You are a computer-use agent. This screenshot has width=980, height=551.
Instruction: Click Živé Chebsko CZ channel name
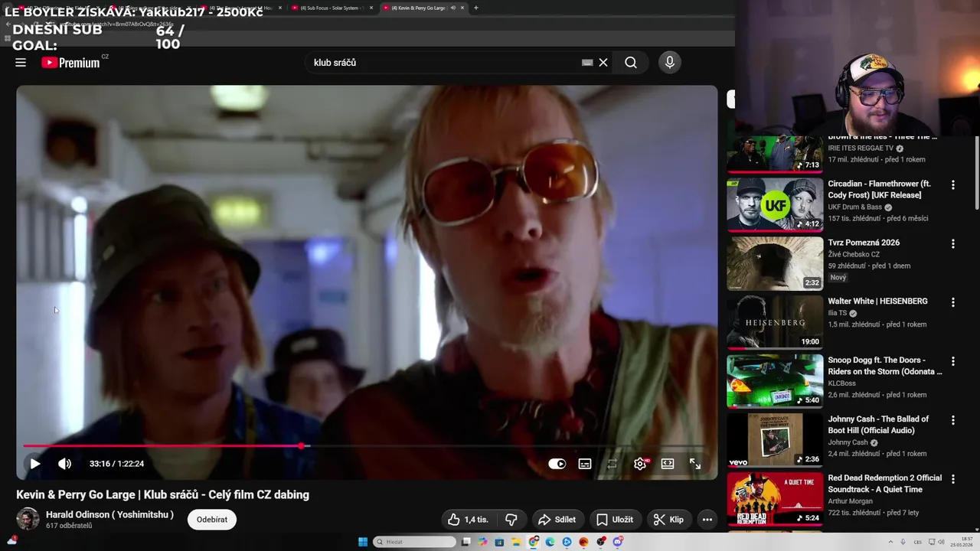(854, 254)
